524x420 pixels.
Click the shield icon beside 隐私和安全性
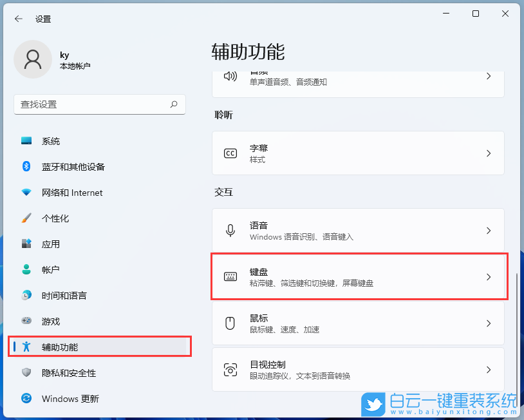click(26, 373)
